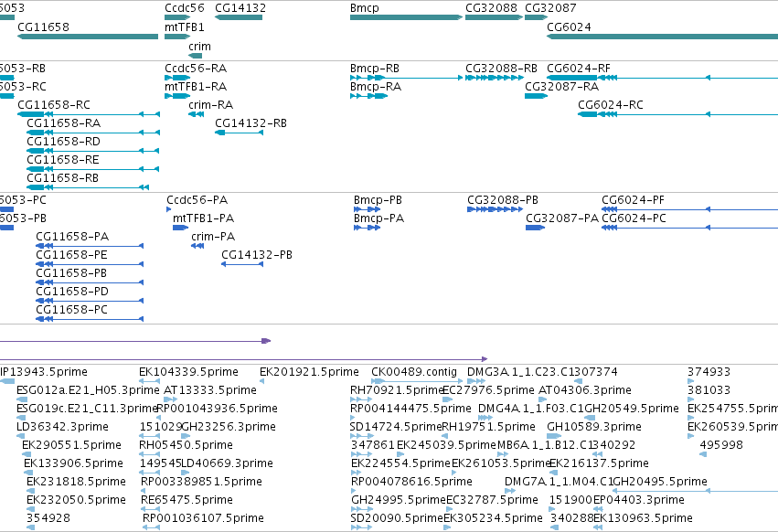Select protein CG32087-PA
The width and height of the screenshot is (778, 532).
coord(536,228)
